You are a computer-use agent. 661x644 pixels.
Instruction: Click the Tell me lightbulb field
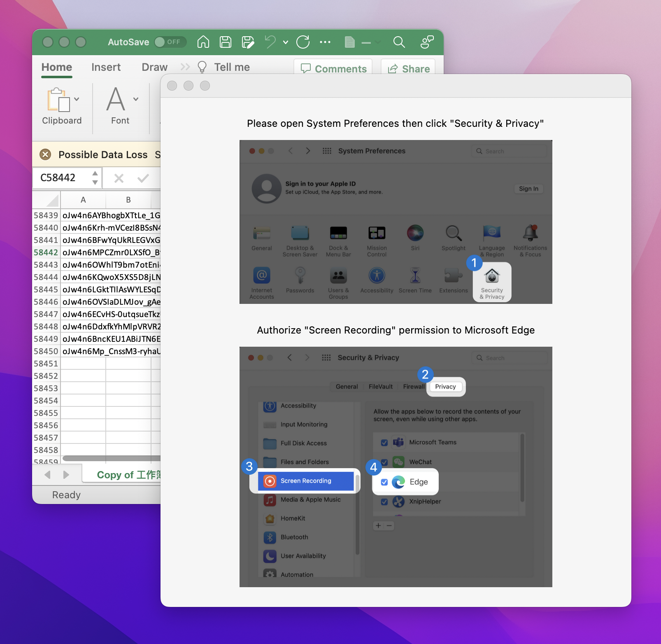coord(224,67)
